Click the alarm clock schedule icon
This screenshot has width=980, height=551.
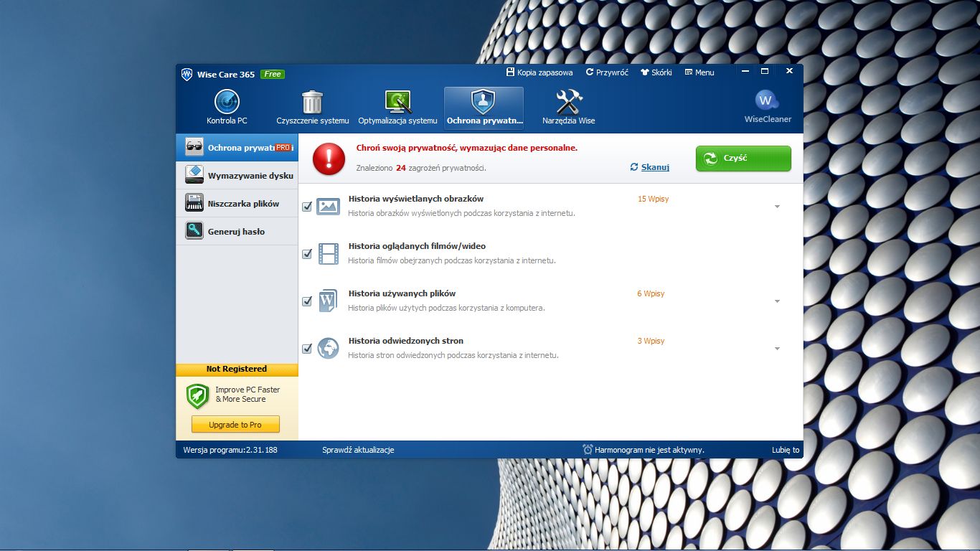point(588,450)
